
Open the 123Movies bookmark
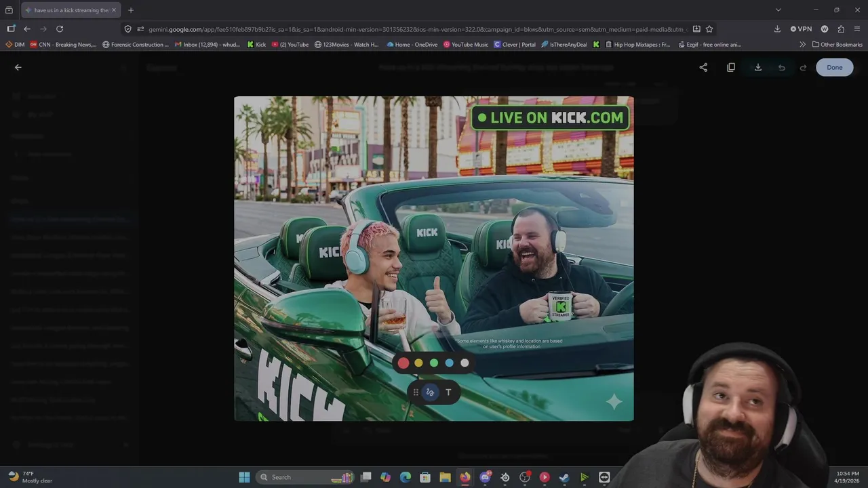[347, 45]
